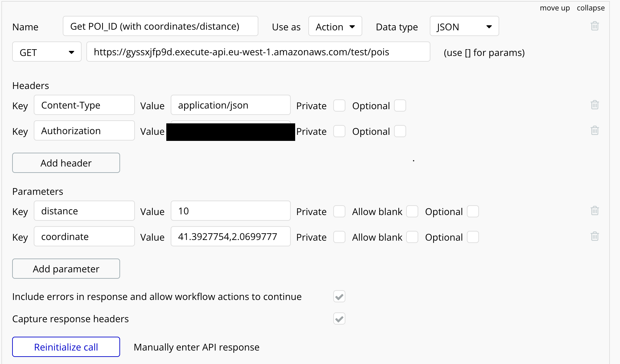Click the API URL input field
This screenshot has width=620, height=364.
pos(258,52)
